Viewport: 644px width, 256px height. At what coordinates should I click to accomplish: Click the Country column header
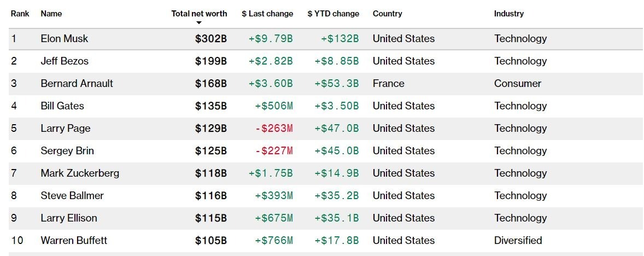tap(387, 14)
